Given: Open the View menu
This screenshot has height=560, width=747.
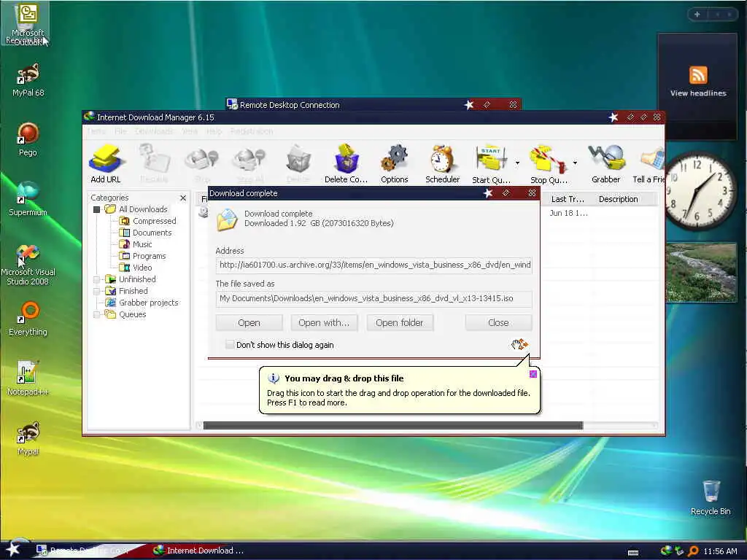Looking at the screenshot, I should pyautogui.click(x=190, y=131).
